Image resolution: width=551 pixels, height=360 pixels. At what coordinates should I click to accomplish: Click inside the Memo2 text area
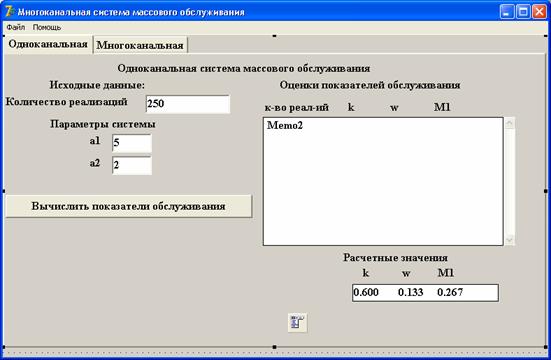click(x=383, y=181)
